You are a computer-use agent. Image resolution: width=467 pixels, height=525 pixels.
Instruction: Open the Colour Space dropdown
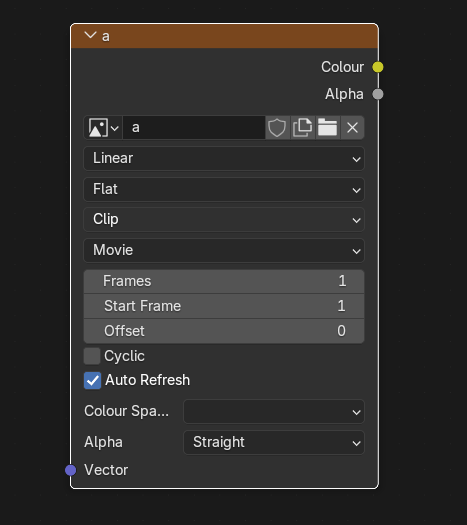pos(274,411)
